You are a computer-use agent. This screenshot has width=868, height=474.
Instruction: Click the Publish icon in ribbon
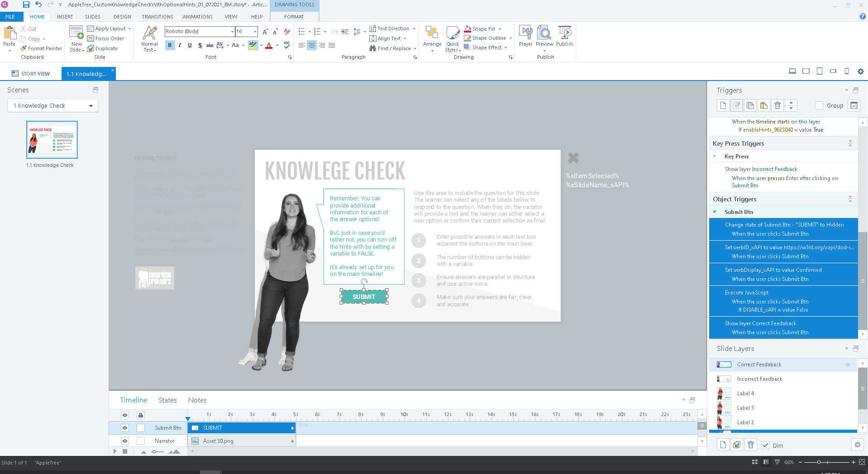pyautogui.click(x=564, y=36)
